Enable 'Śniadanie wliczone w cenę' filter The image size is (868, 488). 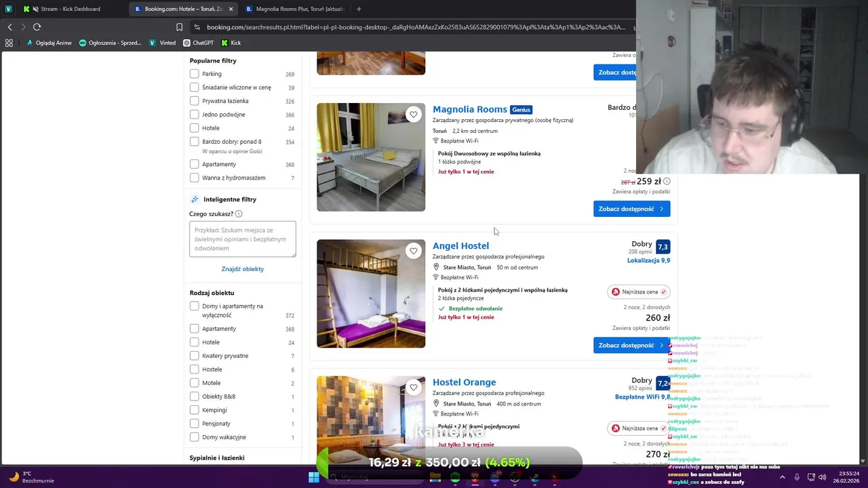tap(195, 87)
